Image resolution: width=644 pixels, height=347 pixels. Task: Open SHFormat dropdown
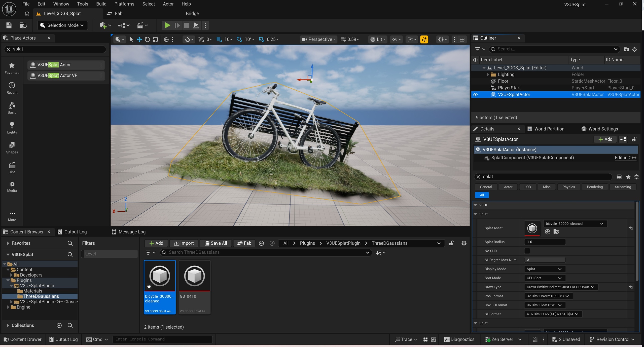point(553,314)
